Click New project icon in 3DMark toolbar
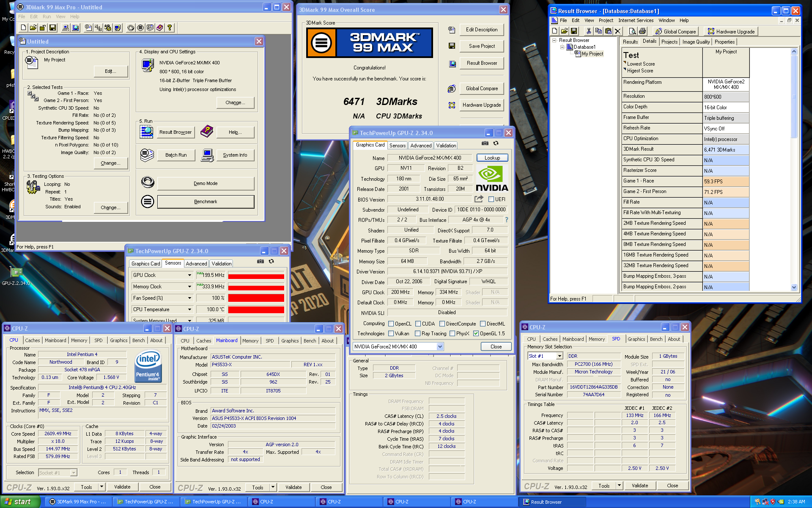812x508 pixels. click(x=24, y=28)
